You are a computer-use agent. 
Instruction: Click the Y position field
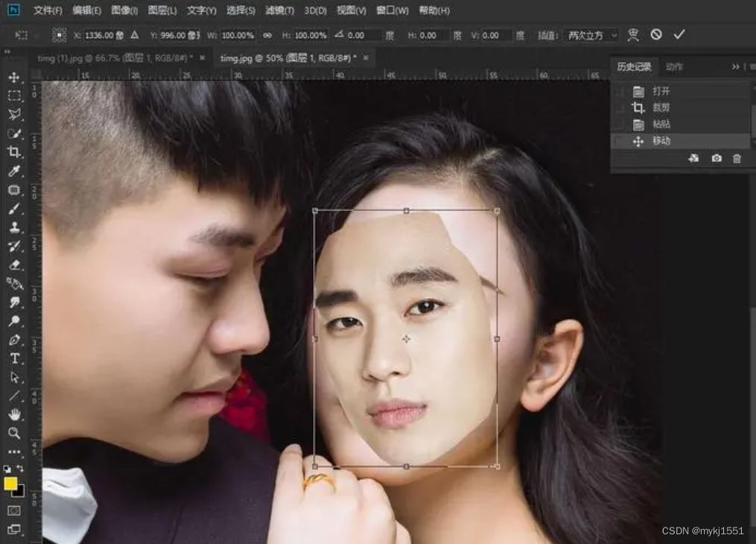180,35
